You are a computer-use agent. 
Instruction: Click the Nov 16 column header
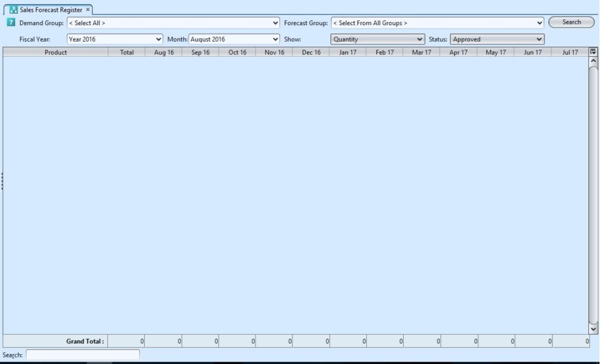pyautogui.click(x=274, y=52)
